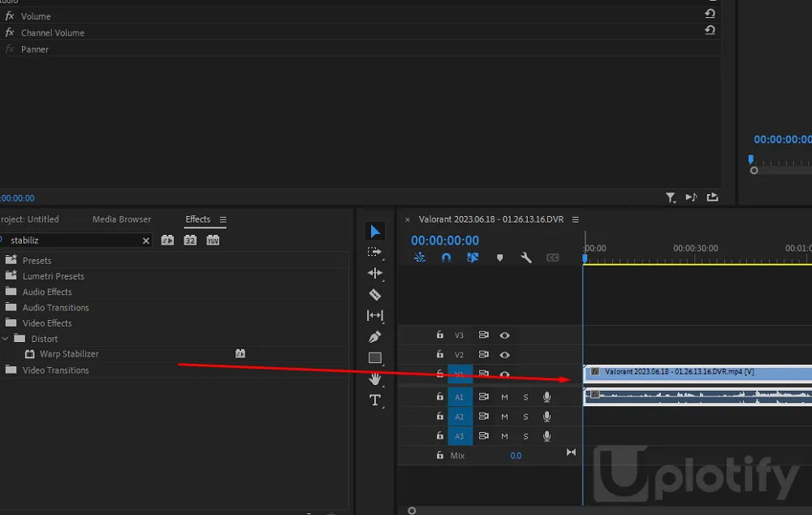Image resolution: width=812 pixels, height=515 pixels.
Task: Reset the Volume effect
Action: pos(710,14)
